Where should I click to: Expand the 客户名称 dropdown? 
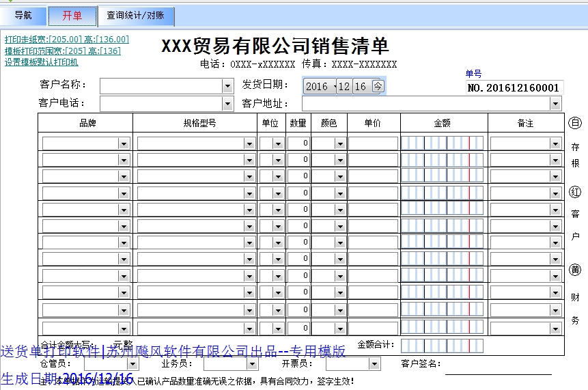click(227, 86)
